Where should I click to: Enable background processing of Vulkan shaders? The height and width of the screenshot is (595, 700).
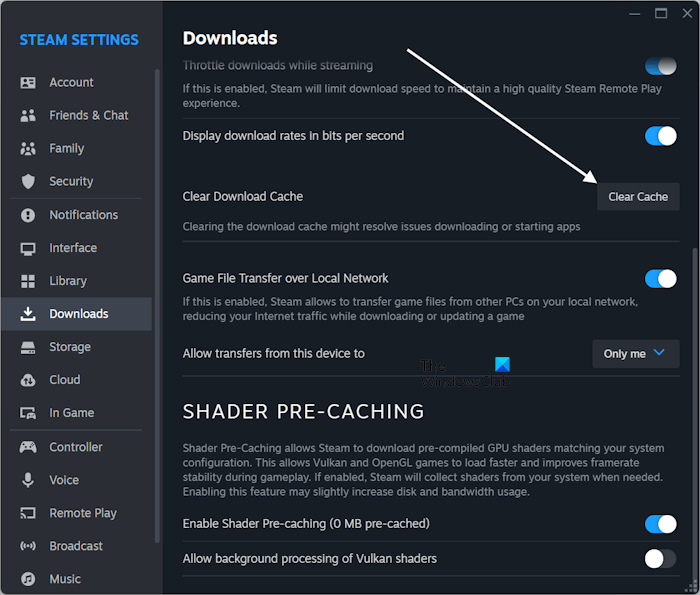[660, 558]
